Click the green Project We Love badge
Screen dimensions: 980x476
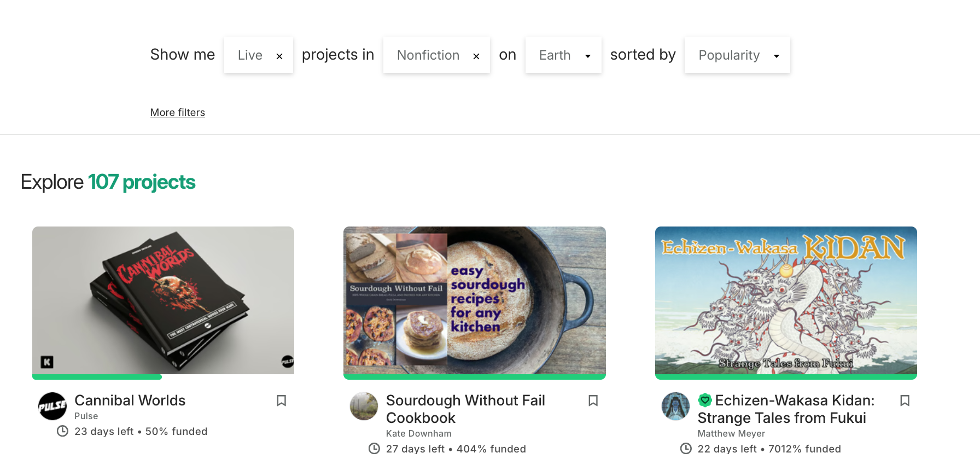pyautogui.click(x=705, y=400)
